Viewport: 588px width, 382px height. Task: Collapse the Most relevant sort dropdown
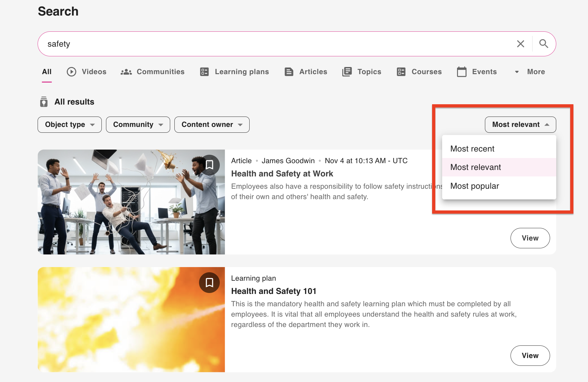pos(520,125)
